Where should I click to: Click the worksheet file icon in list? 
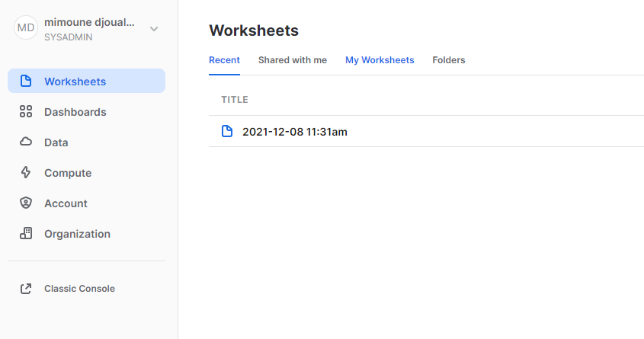click(226, 132)
